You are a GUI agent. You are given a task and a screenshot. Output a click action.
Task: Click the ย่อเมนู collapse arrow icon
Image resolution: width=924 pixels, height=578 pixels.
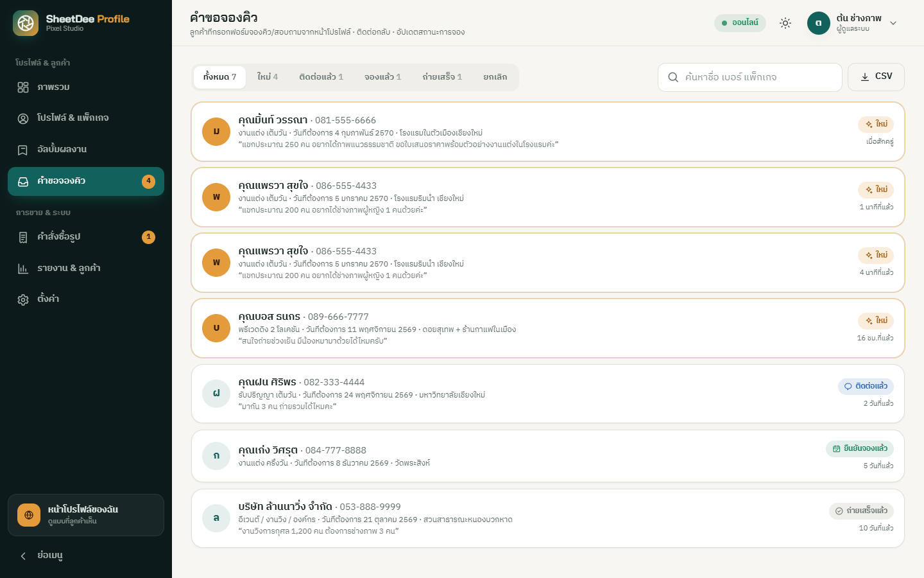[x=23, y=556]
